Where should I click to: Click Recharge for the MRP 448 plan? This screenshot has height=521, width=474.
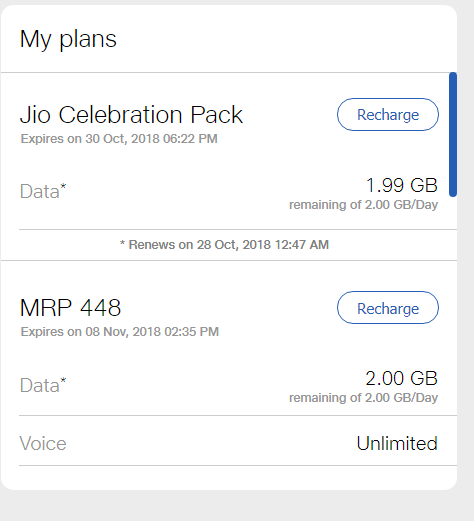point(388,307)
